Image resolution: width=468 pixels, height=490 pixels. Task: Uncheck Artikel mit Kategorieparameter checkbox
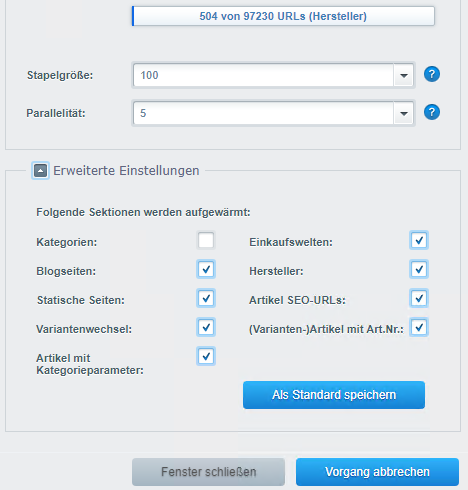click(206, 356)
